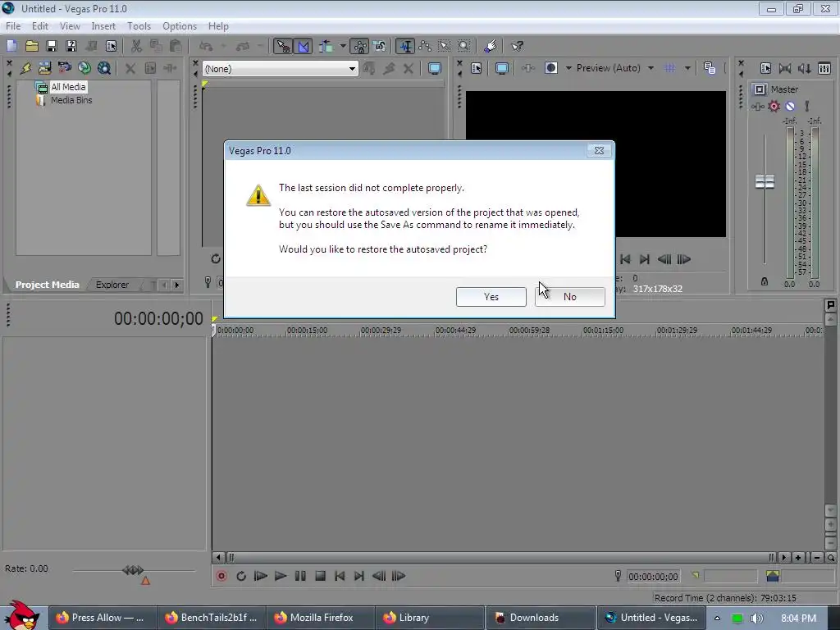The height and width of the screenshot is (630, 840).
Task: Copy snapshot to clipboard icon in preview
Action: 710,68
